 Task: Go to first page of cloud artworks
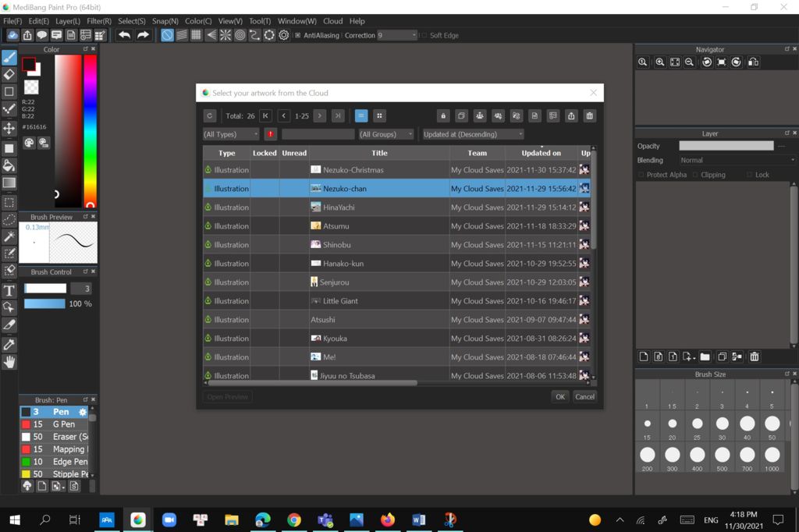(x=265, y=115)
